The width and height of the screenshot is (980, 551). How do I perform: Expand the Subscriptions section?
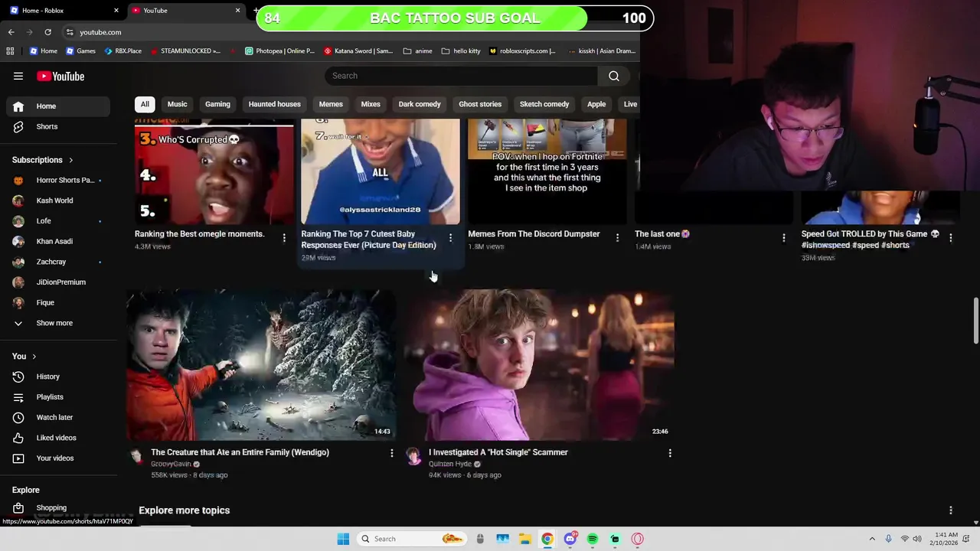click(x=43, y=160)
